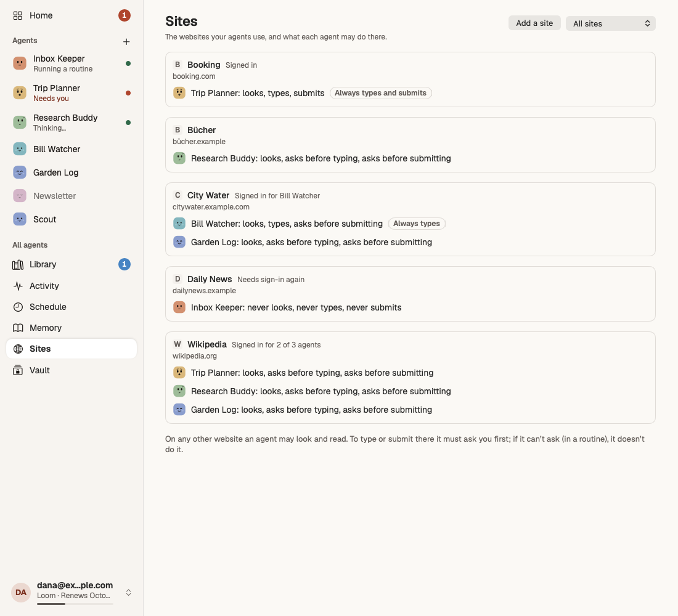Click the Schedule clock icon
678x616 pixels.
tap(18, 307)
